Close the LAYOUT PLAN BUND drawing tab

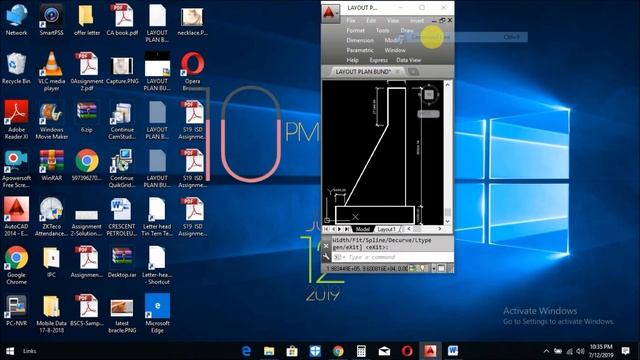tap(397, 71)
